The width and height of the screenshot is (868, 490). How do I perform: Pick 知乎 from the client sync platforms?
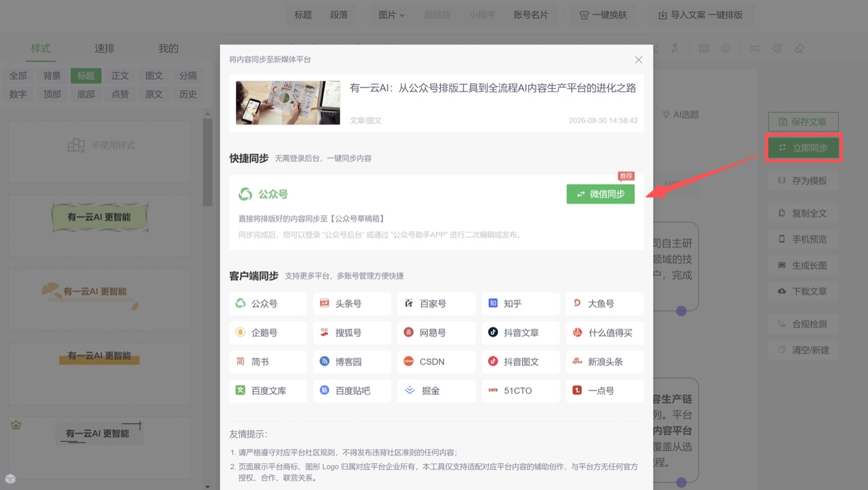coord(521,304)
